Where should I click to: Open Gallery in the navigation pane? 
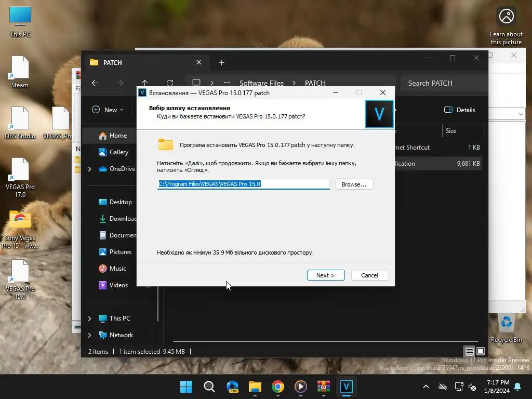[113, 152]
